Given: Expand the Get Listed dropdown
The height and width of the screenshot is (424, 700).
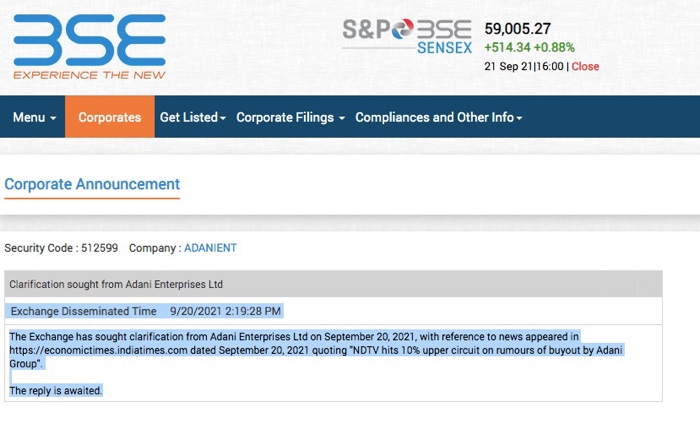Looking at the screenshot, I should pos(193,117).
